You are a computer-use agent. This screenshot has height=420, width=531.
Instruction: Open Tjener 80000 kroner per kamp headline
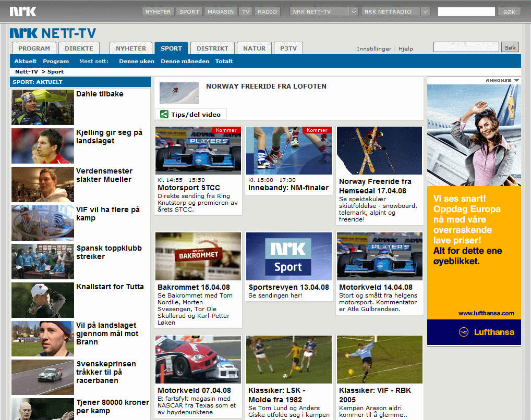pos(113,406)
